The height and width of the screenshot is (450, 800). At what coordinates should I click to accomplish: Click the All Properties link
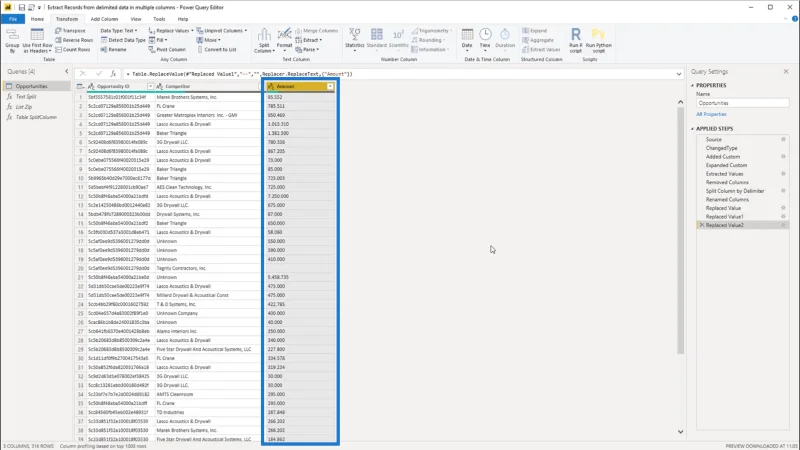click(x=711, y=114)
